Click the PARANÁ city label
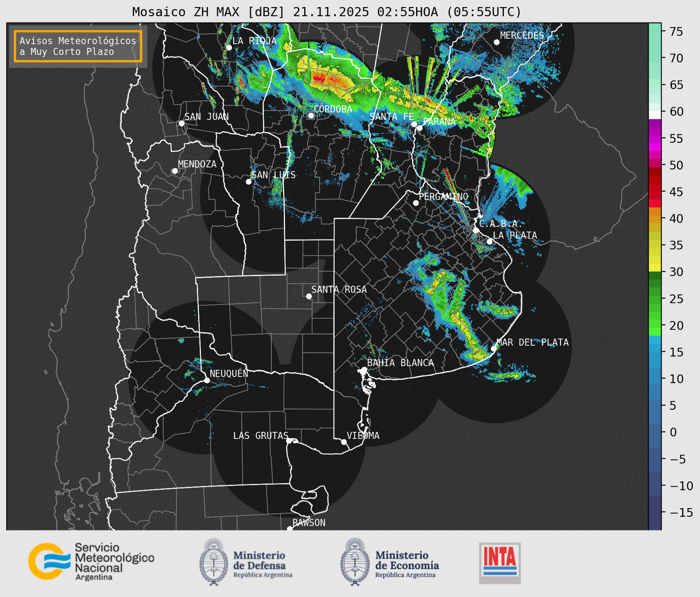Image resolution: width=700 pixels, height=597 pixels. [x=439, y=122]
